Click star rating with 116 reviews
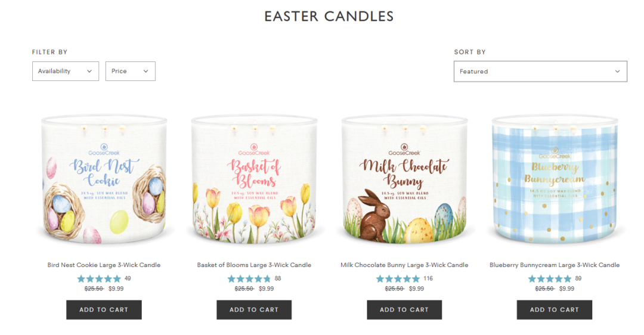This screenshot has height=335, width=644. [x=398, y=279]
